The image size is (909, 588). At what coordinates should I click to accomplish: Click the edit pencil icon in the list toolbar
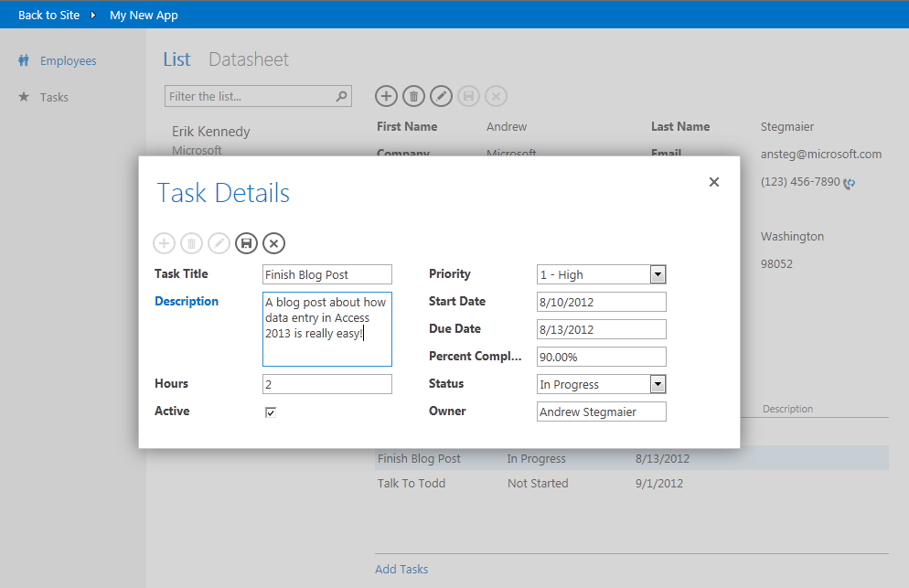tap(441, 96)
